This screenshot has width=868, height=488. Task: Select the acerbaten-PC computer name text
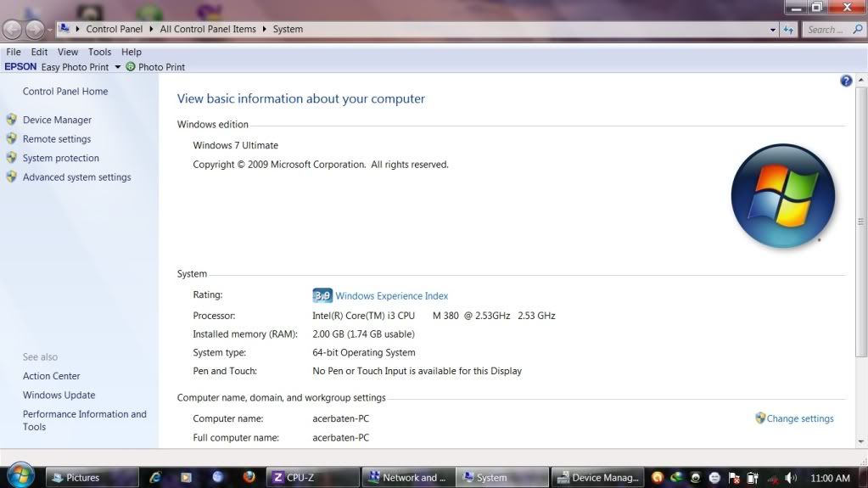pyautogui.click(x=340, y=418)
